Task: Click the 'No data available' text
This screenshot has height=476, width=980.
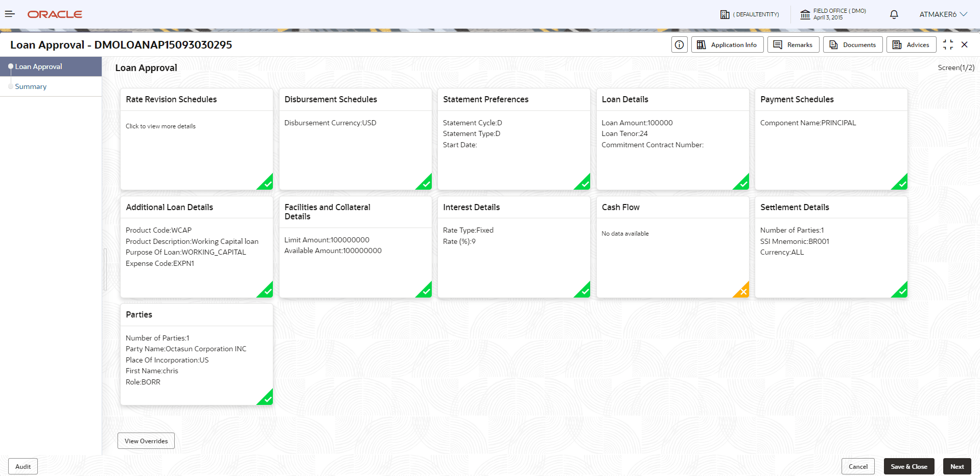Action: click(625, 234)
